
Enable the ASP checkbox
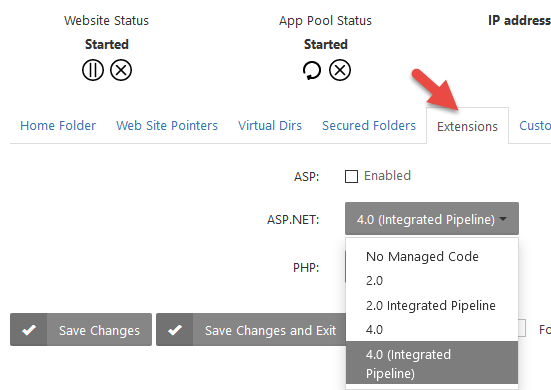click(351, 176)
